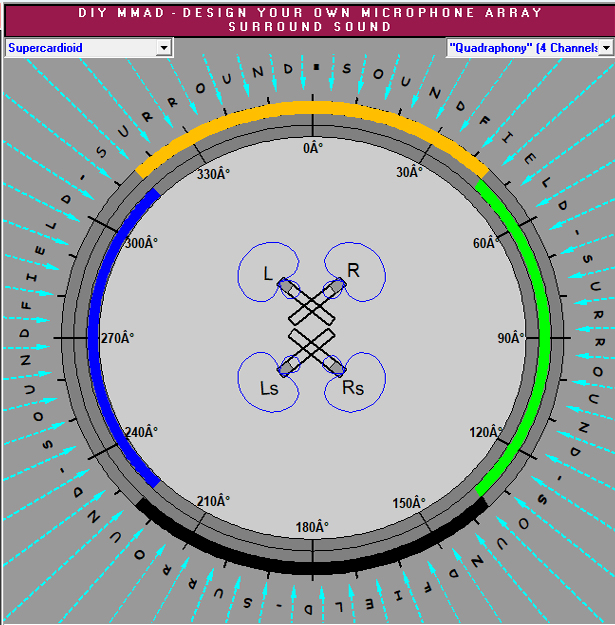Expand the Quadraphony channel dropdown arrow
Image resolution: width=615 pixels, height=625 pixels.
click(x=605, y=48)
